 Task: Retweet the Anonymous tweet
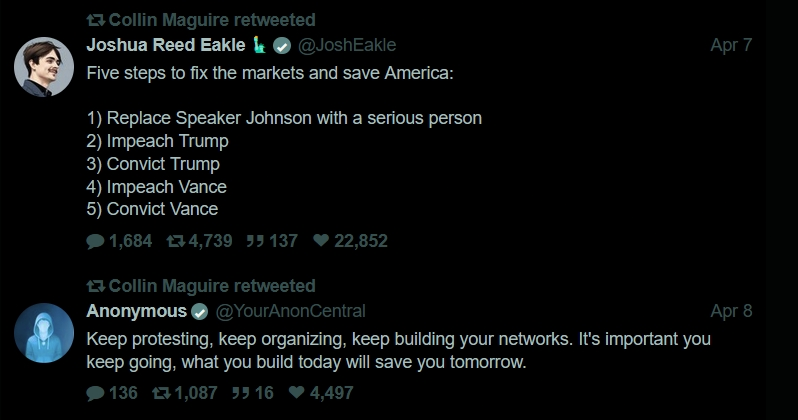tap(160, 393)
